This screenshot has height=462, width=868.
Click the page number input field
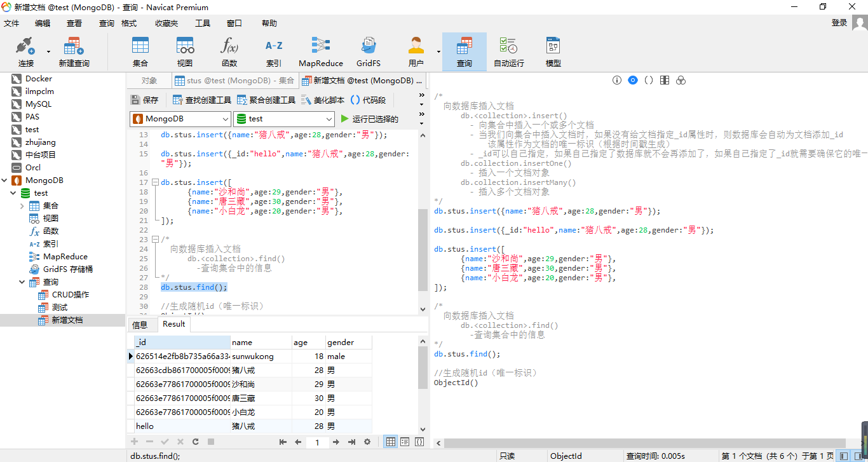317,442
